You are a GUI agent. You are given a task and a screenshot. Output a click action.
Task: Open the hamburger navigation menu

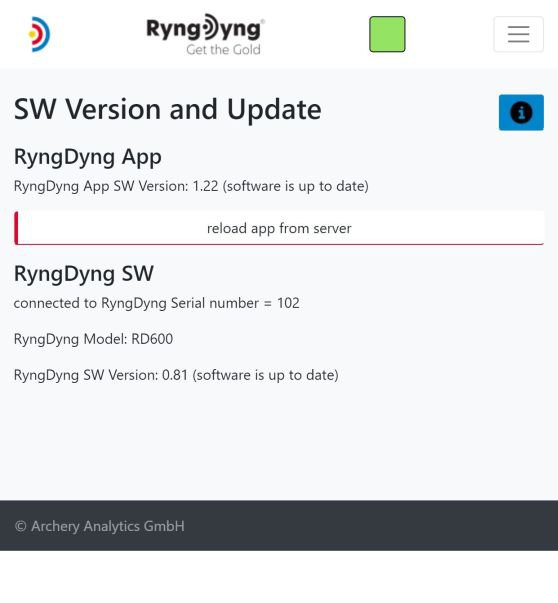518,34
